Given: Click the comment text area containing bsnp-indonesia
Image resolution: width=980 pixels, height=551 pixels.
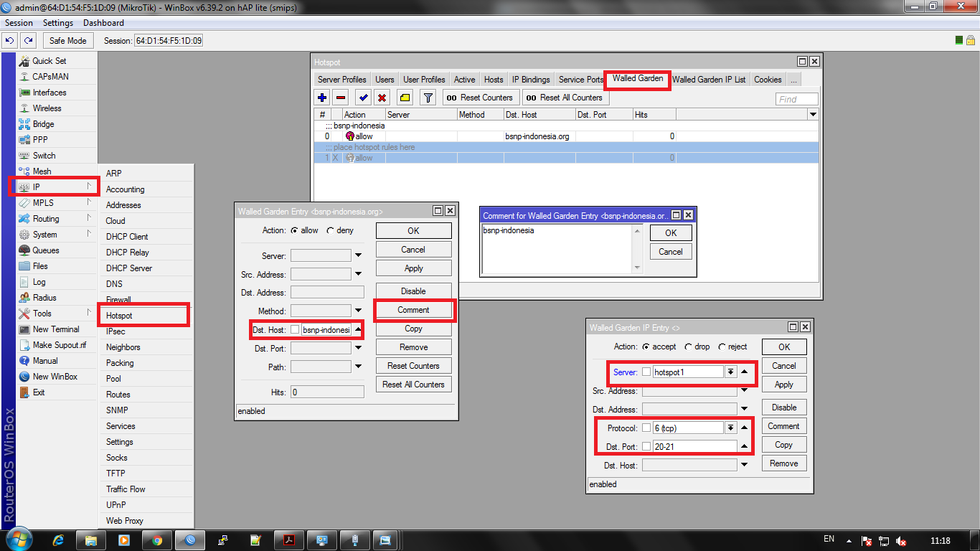Looking at the screenshot, I should [x=557, y=249].
